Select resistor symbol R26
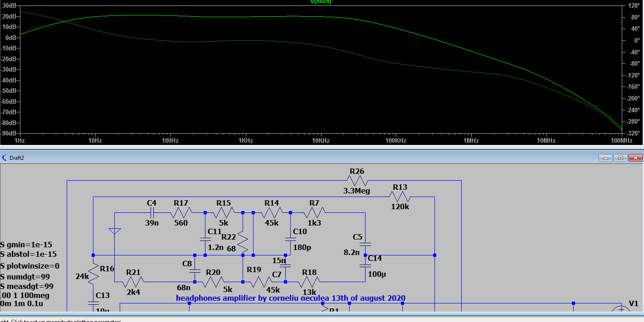Viewport: 644px width, 322px height. pos(357,181)
